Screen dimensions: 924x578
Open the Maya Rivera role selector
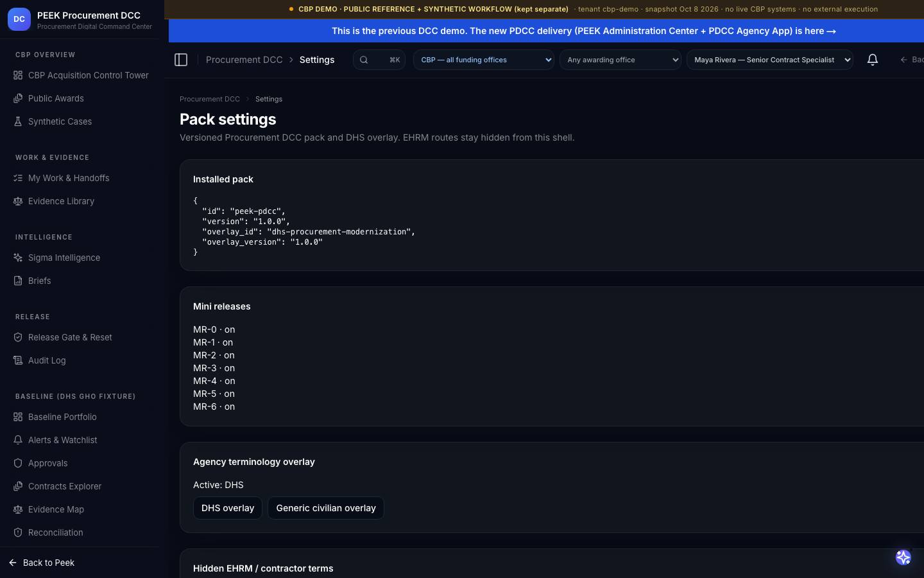770,60
